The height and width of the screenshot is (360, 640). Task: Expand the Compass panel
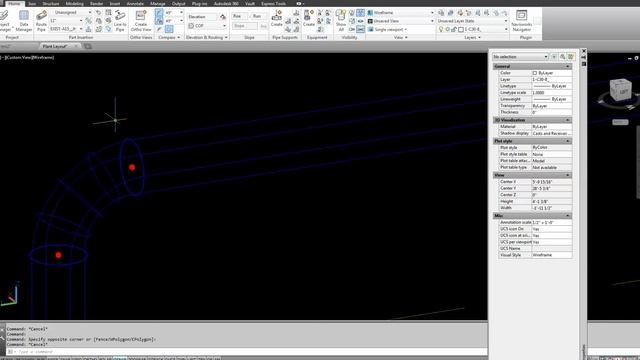pos(169,37)
